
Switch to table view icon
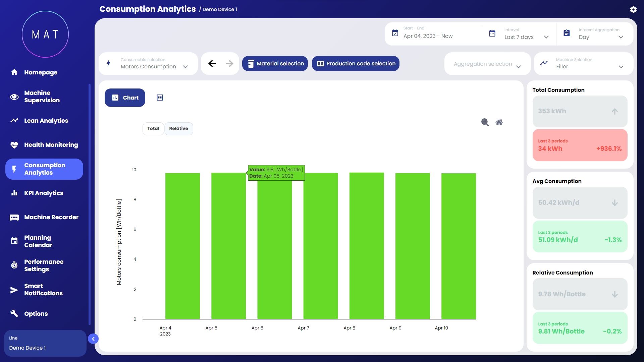160,98
